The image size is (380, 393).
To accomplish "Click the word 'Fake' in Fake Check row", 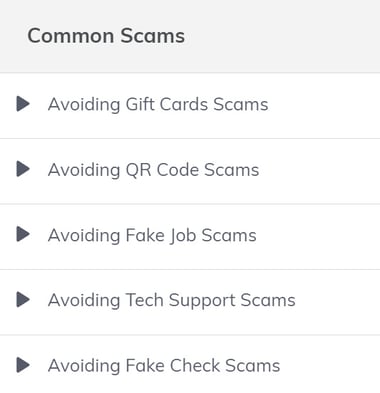I will [145, 366].
